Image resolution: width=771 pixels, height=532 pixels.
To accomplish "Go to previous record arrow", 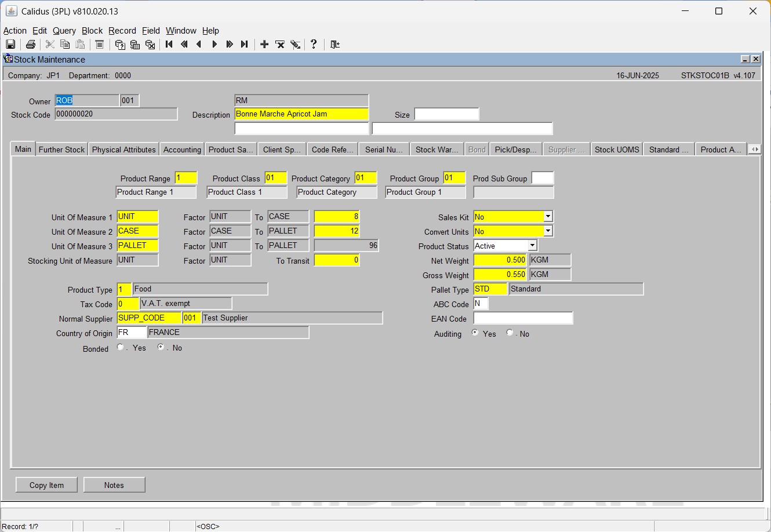I will (x=199, y=44).
